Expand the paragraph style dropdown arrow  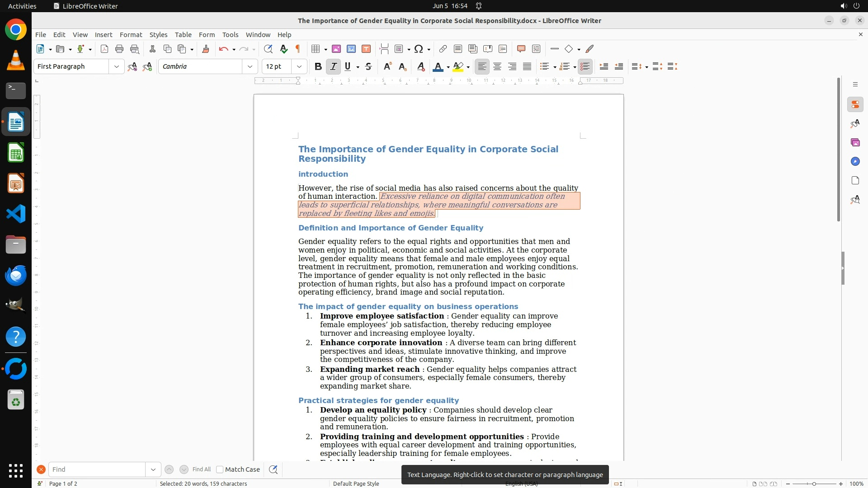pos(116,66)
